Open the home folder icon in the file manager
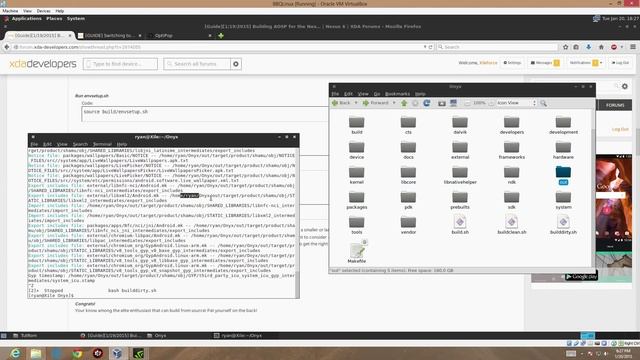 (x=442, y=103)
